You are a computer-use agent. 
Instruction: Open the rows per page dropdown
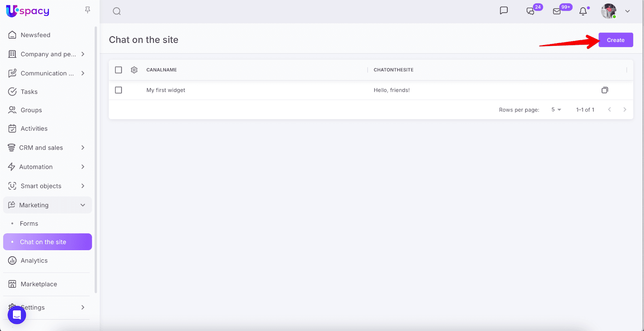pos(556,110)
